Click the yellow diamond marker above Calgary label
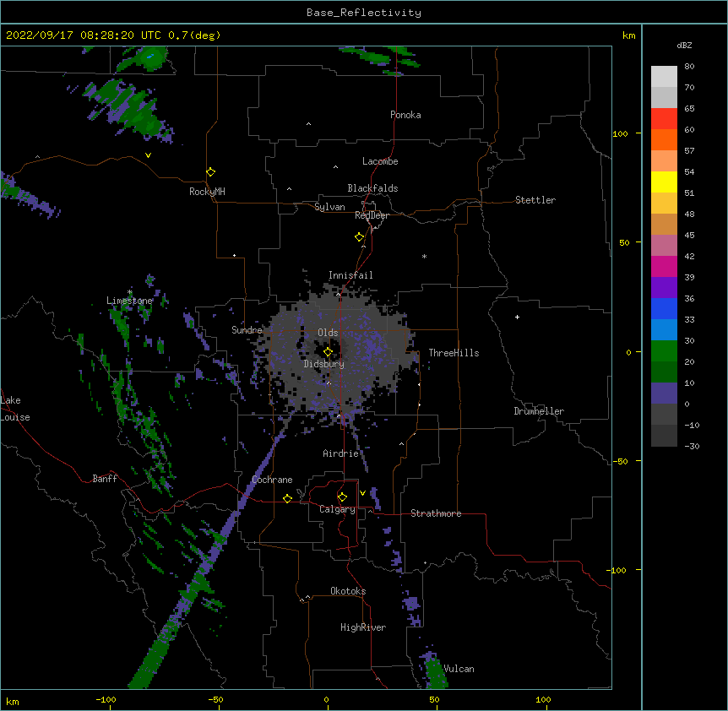728x711 pixels. [342, 497]
